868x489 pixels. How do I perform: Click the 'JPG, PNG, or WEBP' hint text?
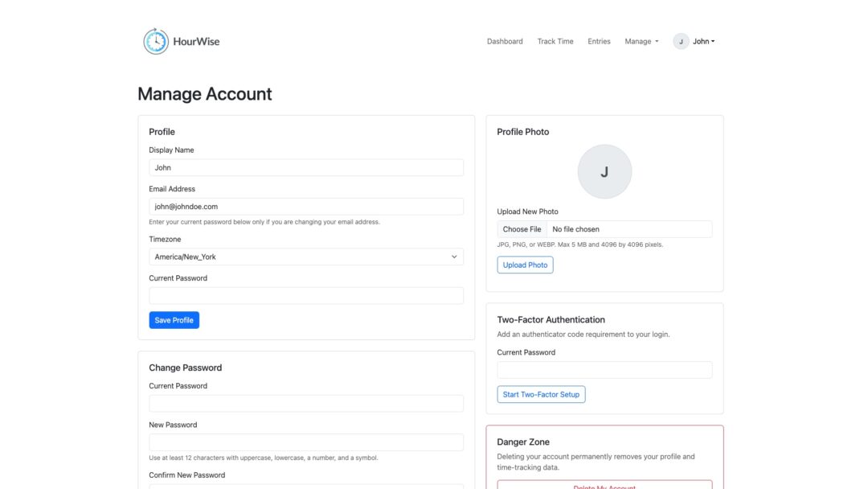coord(579,244)
